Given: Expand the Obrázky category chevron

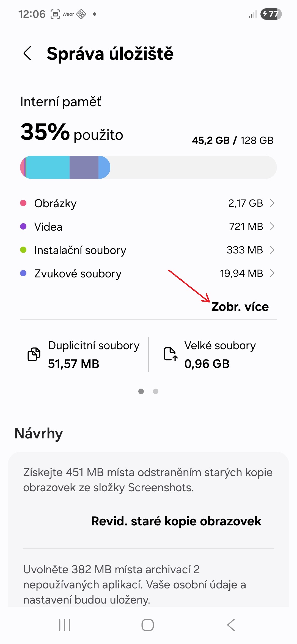Looking at the screenshot, I should coord(272,203).
